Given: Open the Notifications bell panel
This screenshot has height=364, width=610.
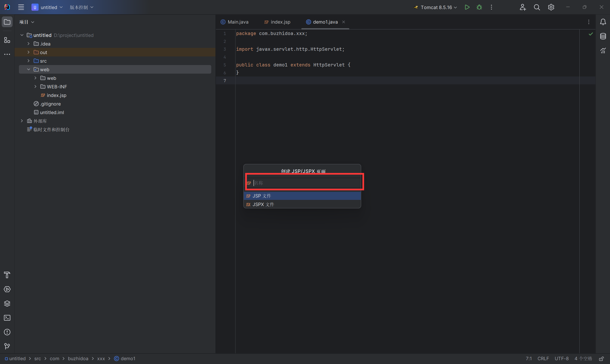Looking at the screenshot, I should pyautogui.click(x=603, y=22).
